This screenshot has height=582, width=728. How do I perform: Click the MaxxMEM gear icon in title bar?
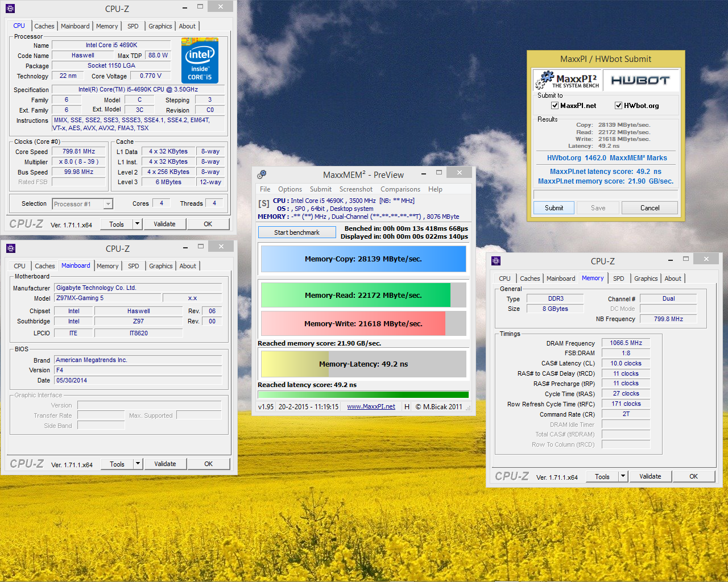click(x=262, y=174)
